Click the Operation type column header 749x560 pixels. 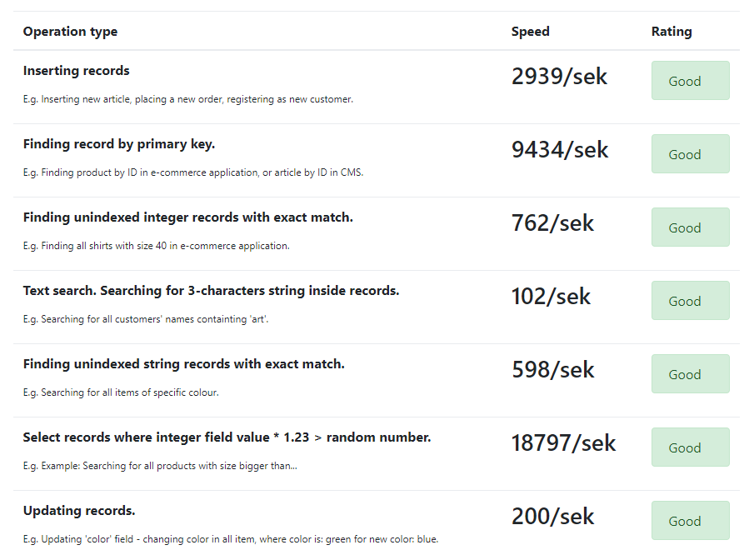70,32
